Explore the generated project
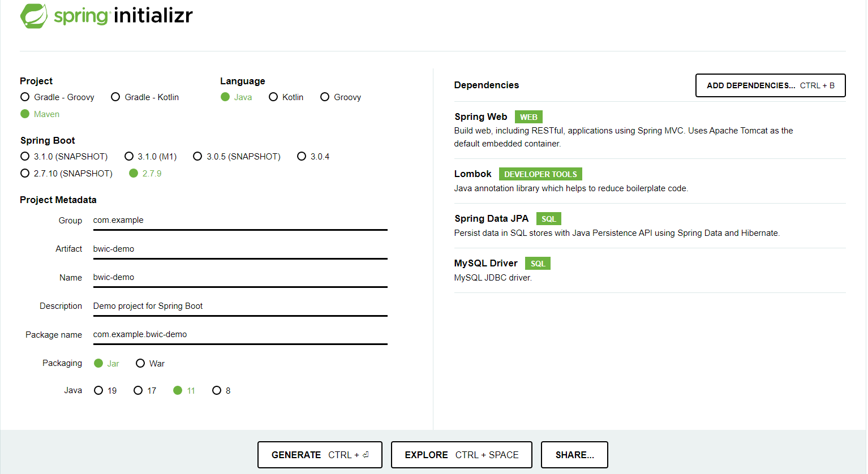Viewport: 868px width, 474px height. pos(461,455)
